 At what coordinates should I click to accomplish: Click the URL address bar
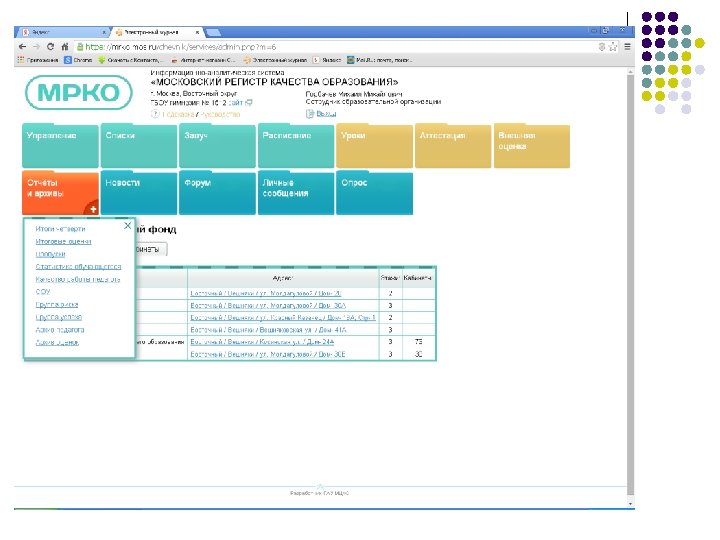pos(338,47)
